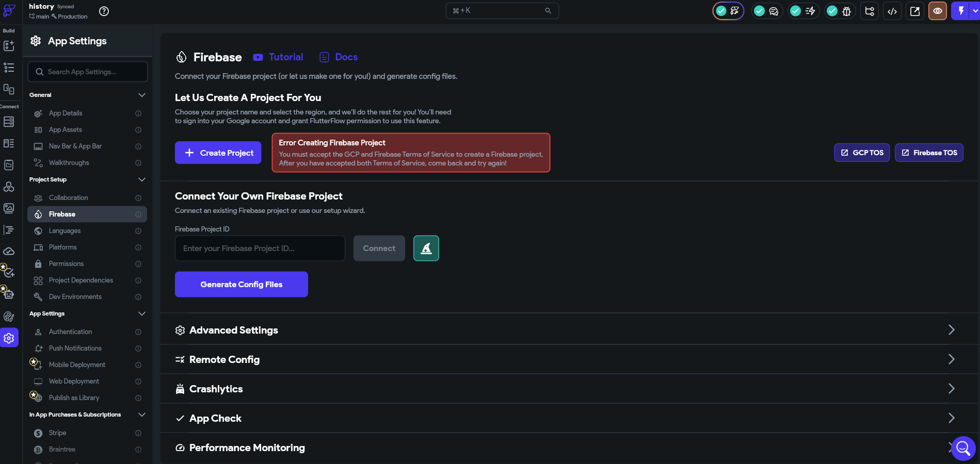The width and height of the screenshot is (980, 464).
Task: Focus the Search App Settings field
Action: coord(88,72)
